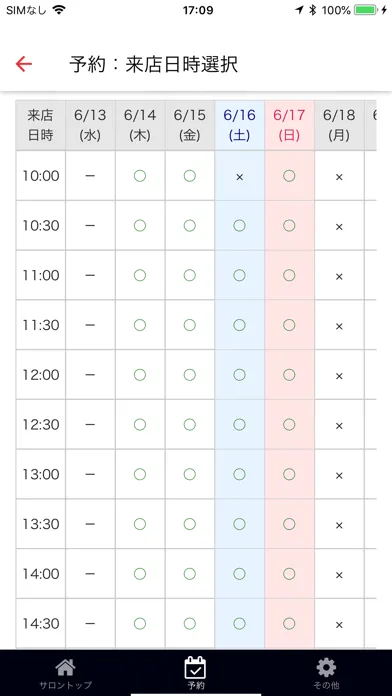Tap 6/18 (月) column header
This screenshot has height=696, width=392.
pyautogui.click(x=339, y=125)
